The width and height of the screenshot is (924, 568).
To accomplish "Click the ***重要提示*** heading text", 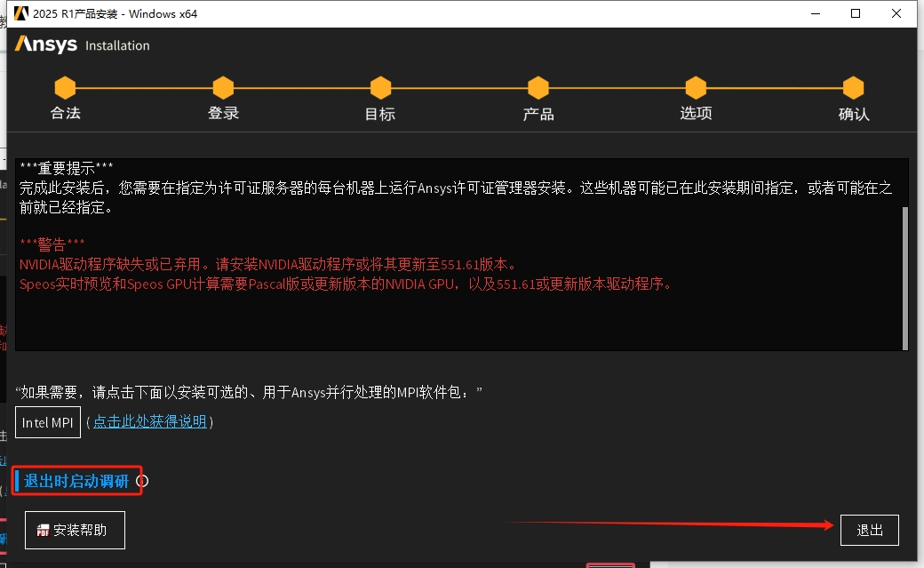I will point(66,168).
